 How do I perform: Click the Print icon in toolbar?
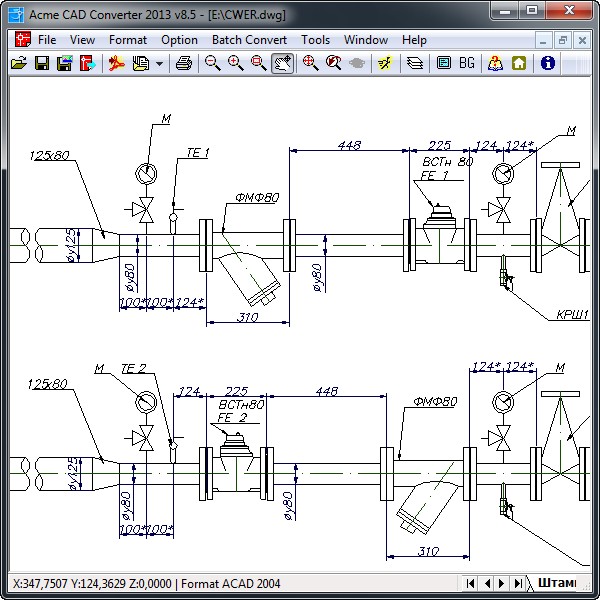pyautogui.click(x=183, y=63)
